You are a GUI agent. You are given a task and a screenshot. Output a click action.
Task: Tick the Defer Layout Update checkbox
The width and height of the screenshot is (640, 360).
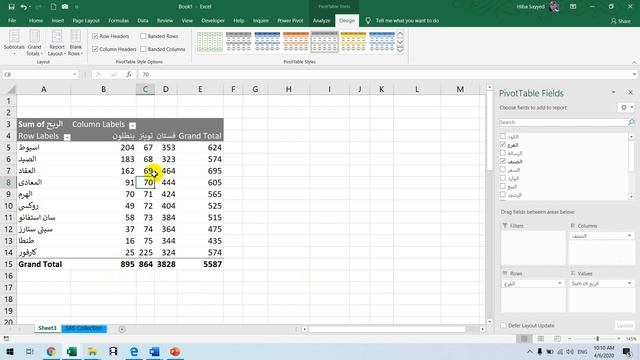point(503,325)
